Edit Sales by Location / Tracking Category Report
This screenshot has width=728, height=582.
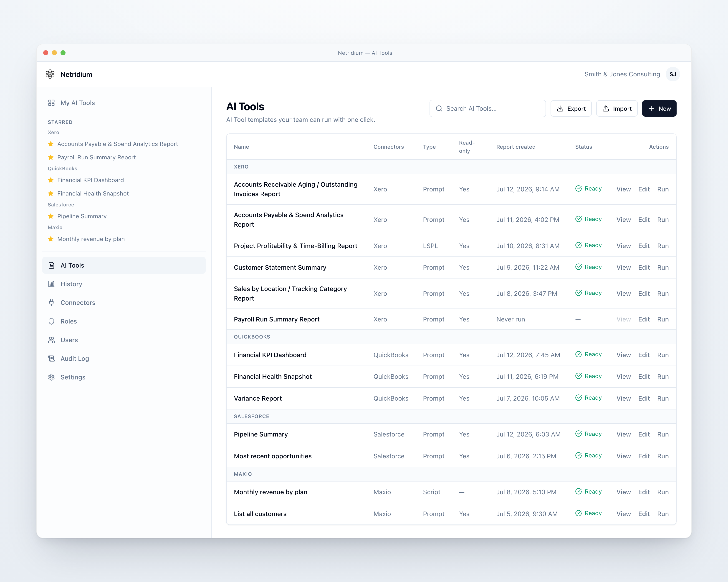tap(644, 294)
